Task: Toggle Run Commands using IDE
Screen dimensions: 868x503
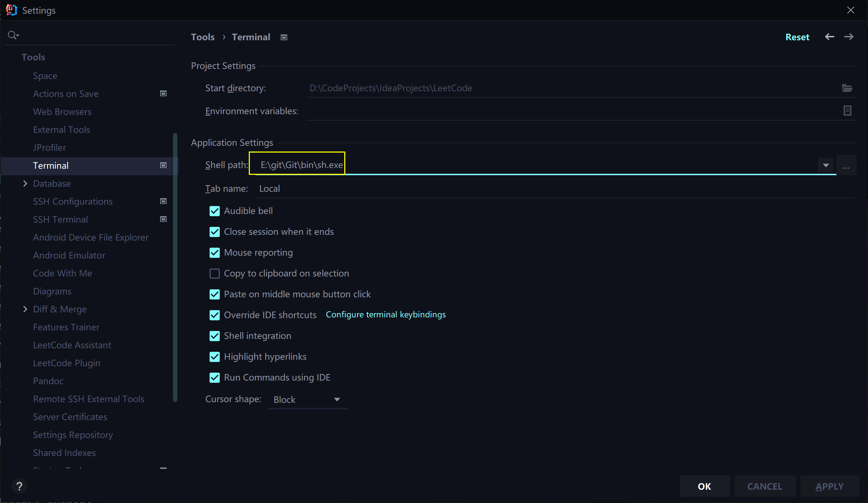Action: click(215, 378)
